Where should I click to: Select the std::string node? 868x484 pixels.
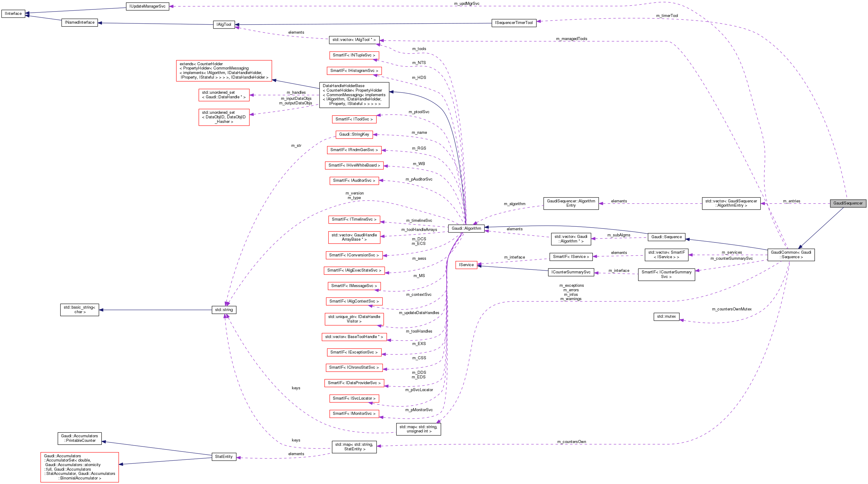coord(224,310)
